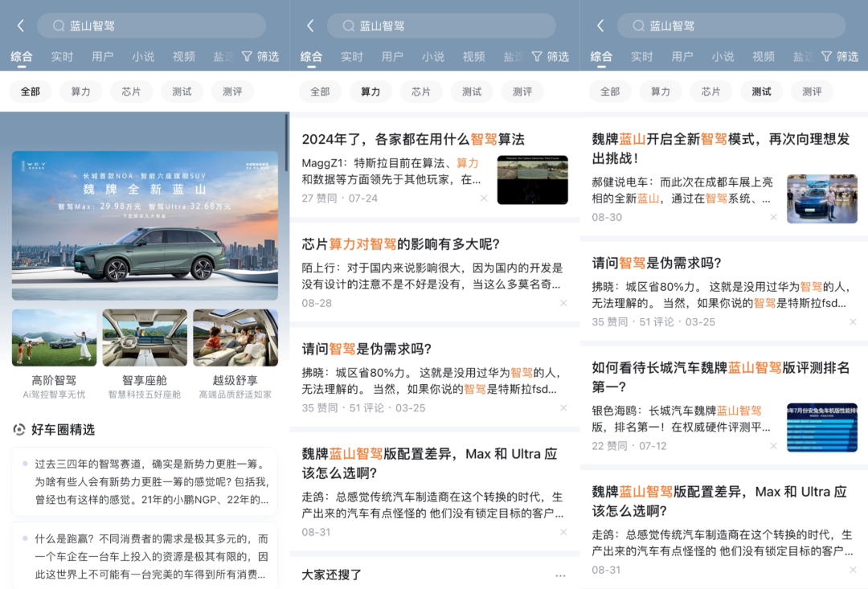The height and width of the screenshot is (589, 868).
Task: Open the 越级舒享 thumbnail
Action: point(235,337)
